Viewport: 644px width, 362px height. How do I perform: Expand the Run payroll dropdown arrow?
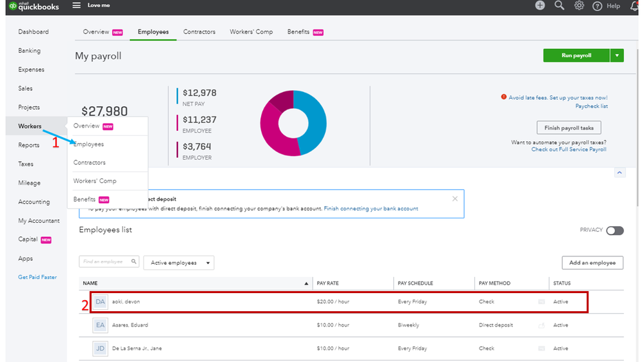[x=618, y=55]
